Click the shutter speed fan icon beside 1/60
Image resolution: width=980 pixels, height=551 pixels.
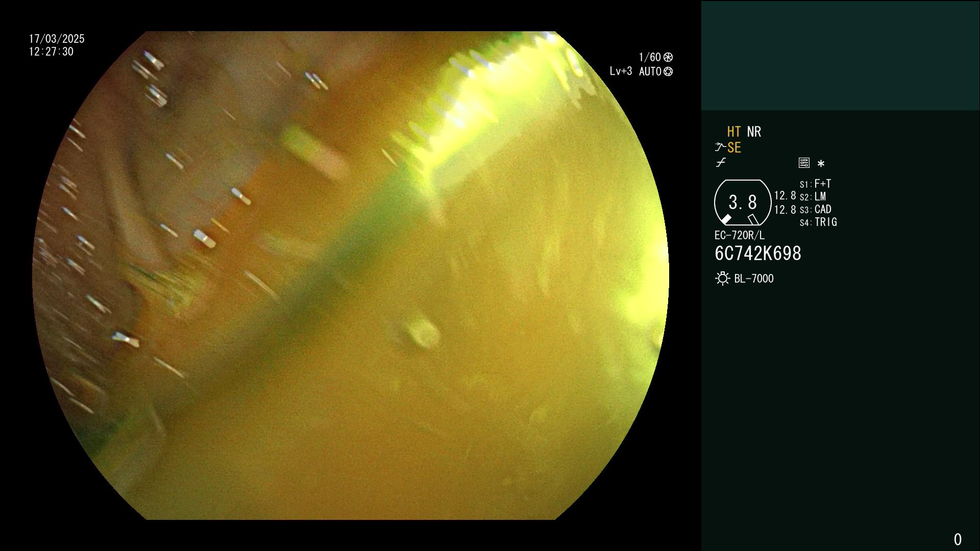(x=668, y=57)
